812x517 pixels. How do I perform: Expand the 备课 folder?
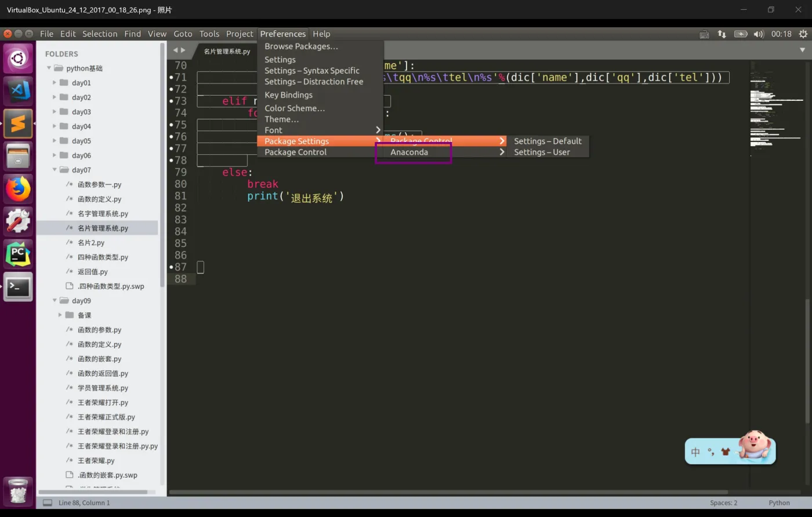tap(60, 315)
